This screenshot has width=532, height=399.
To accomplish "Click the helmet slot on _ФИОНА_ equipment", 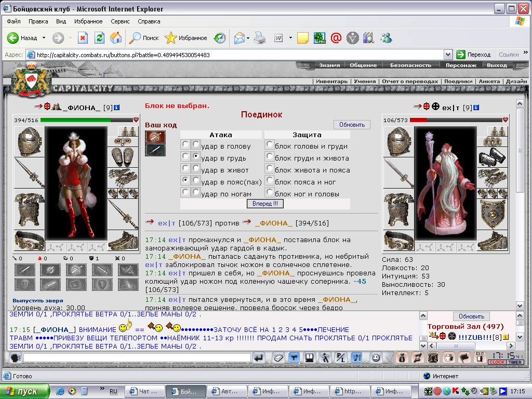I will click(x=30, y=141).
